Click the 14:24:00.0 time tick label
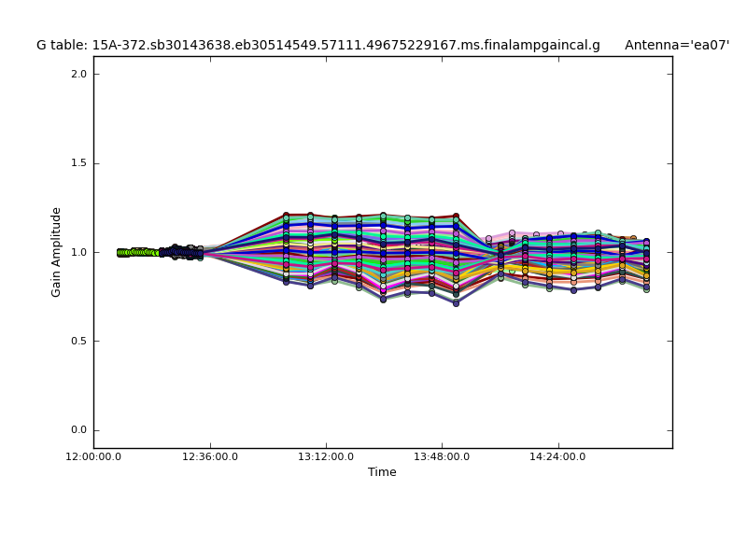The height and width of the screenshot is (560, 747). [557, 456]
